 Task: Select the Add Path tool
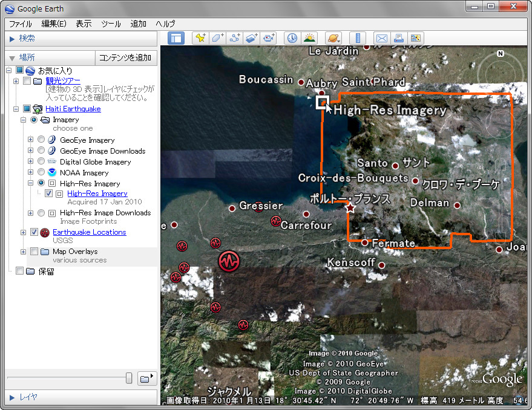click(234, 37)
